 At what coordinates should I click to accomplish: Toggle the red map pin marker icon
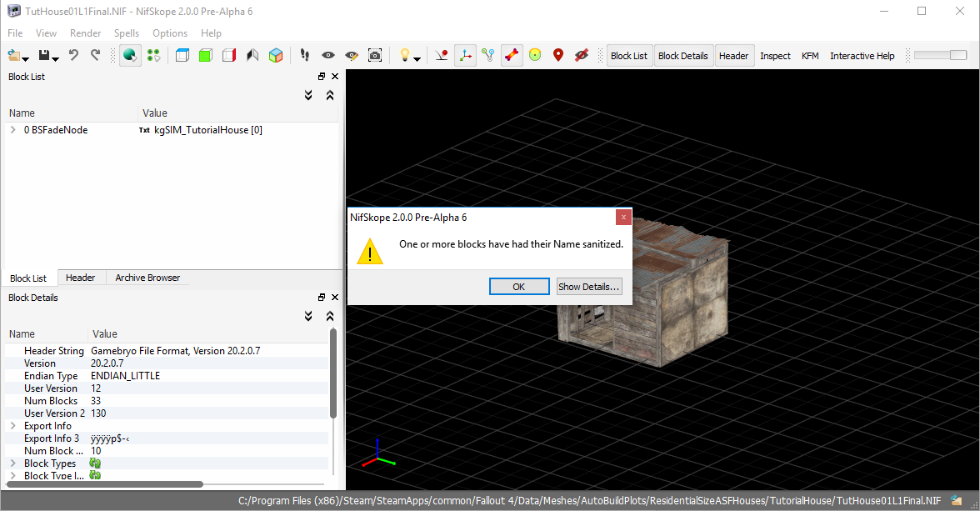pyautogui.click(x=558, y=55)
